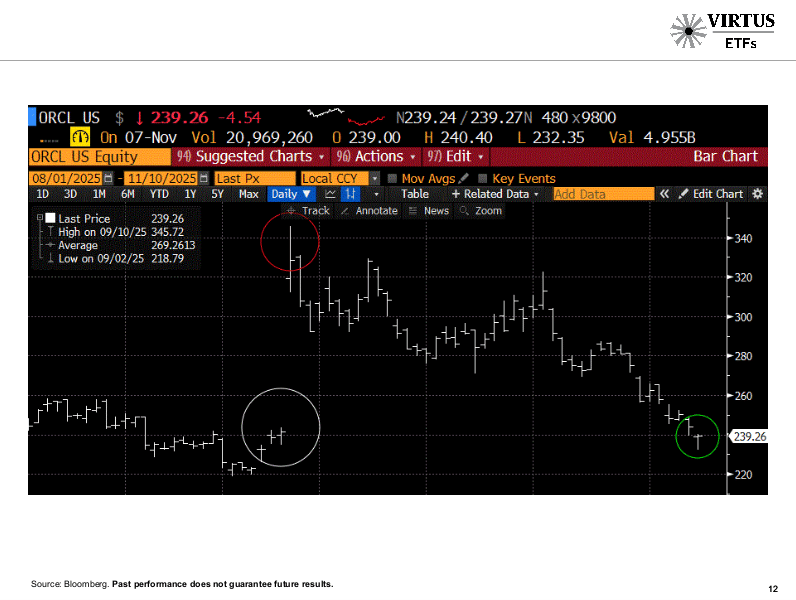Select the 6M time range tab
This screenshot has height=600, width=796.
(127, 194)
